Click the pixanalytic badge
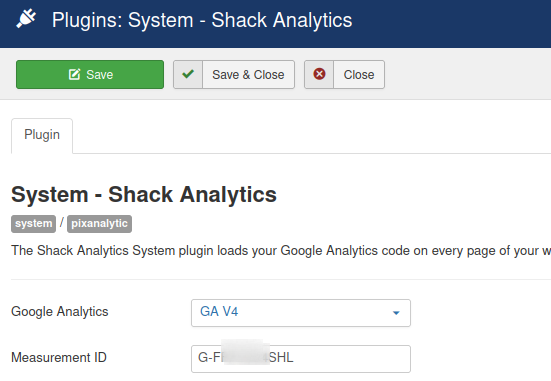Image resolution: width=551 pixels, height=381 pixels. point(99,224)
